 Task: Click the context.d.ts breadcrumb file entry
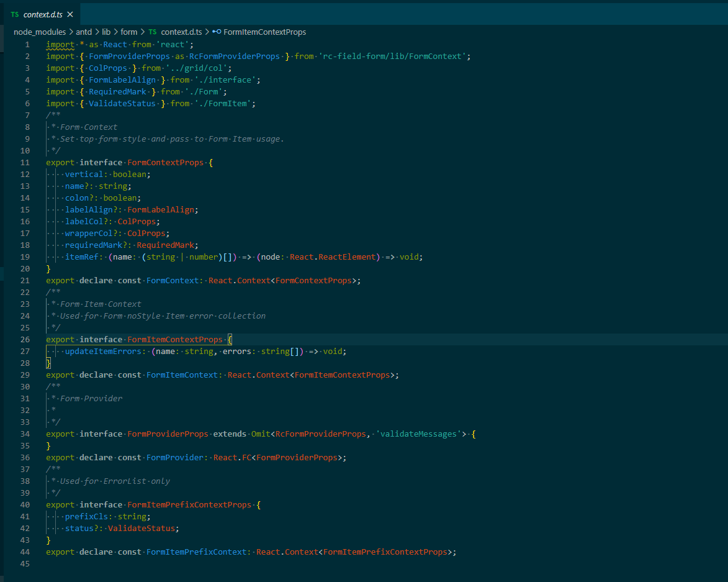180,32
